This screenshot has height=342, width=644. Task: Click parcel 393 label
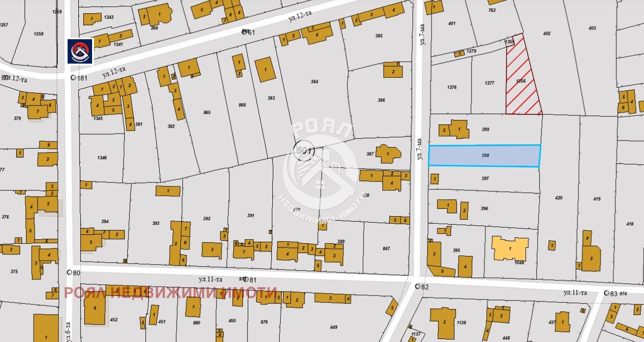click(x=156, y=223)
